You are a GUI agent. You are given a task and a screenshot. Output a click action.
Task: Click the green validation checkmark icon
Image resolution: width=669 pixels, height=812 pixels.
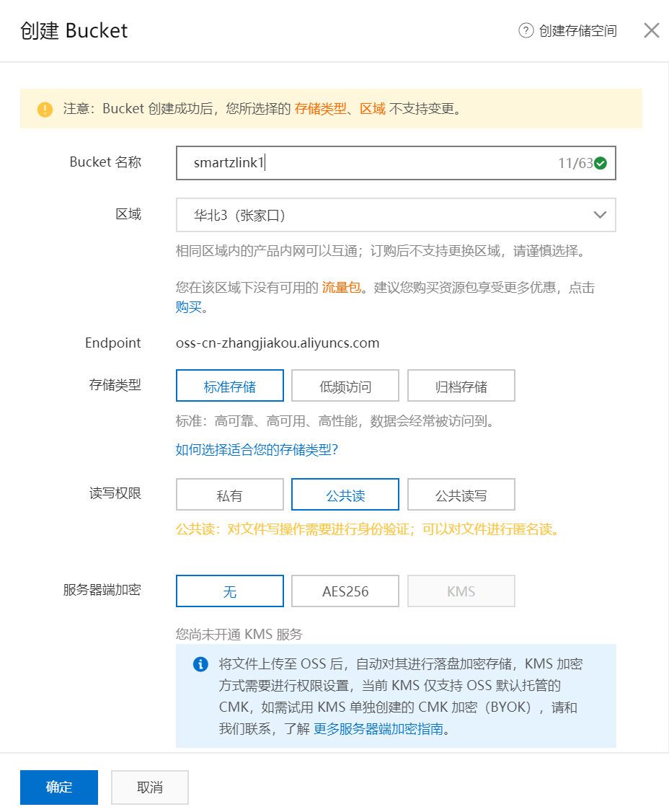[x=601, y=163]
